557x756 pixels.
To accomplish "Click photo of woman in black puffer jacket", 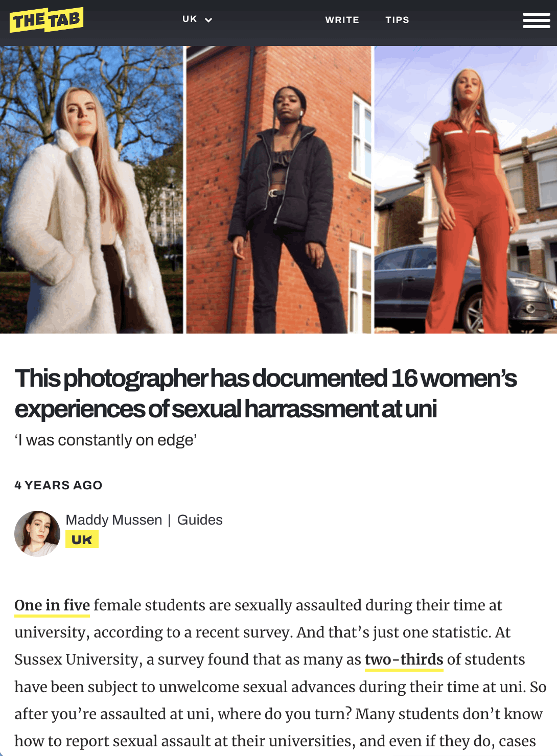I will [278, 190].
